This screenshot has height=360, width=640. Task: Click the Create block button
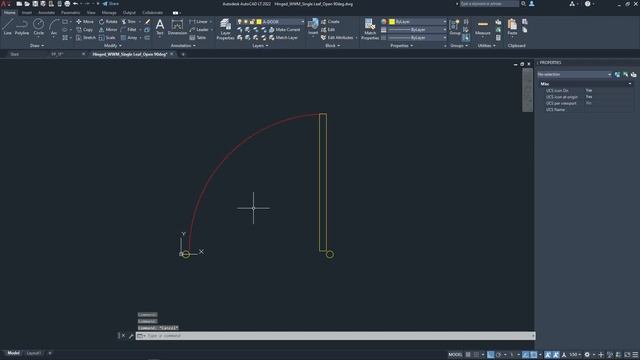coord(330,21)
